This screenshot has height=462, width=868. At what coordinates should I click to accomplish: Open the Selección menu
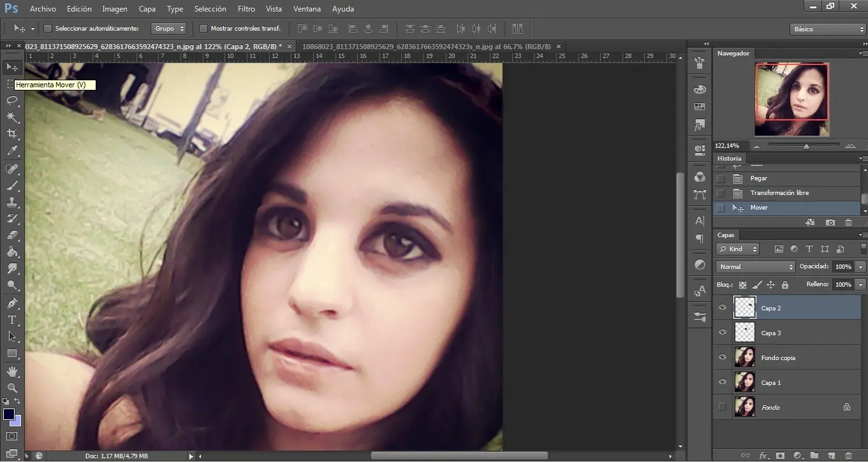pos(210,9)
